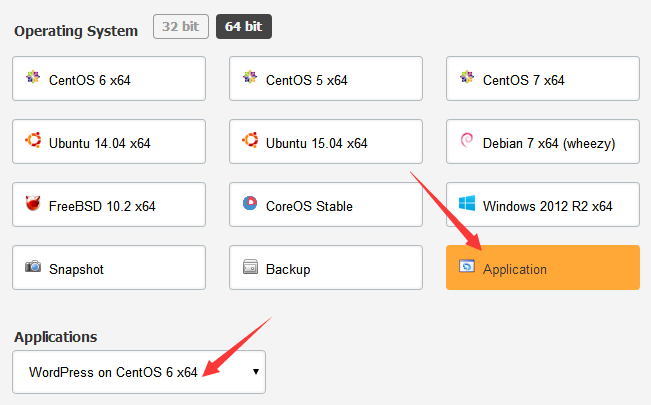This screenshot has height=405, width=651.
Task: Click the CentOS 7 x64 logo icon
Action: point(467,79)
